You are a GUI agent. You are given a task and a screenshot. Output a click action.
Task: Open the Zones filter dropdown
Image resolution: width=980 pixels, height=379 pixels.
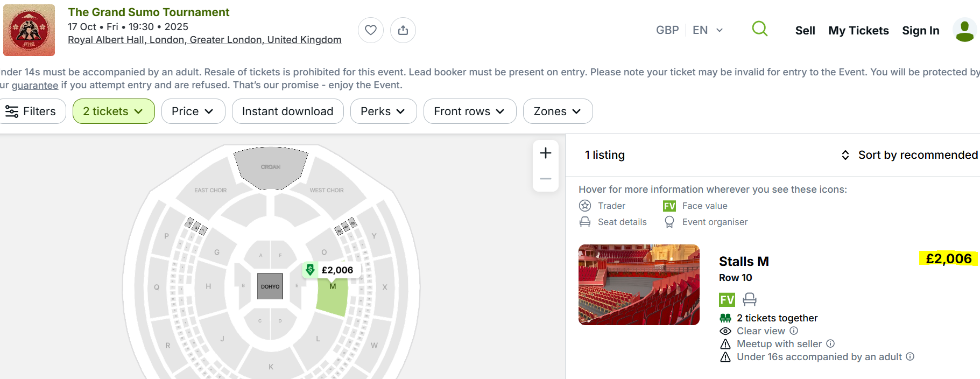[558, 111]
